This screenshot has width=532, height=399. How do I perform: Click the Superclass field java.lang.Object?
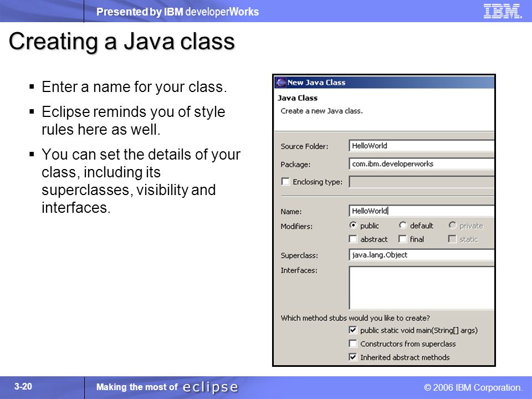[x=421, y=255]
